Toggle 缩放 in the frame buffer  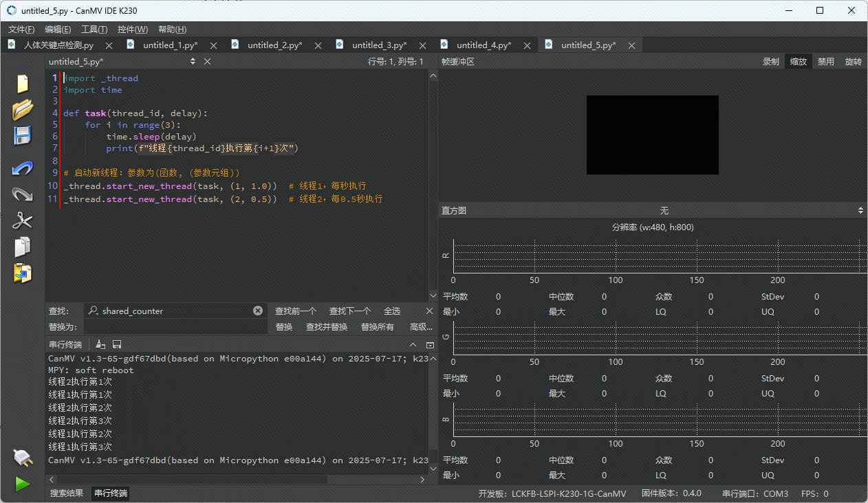[x=798, y=62]
